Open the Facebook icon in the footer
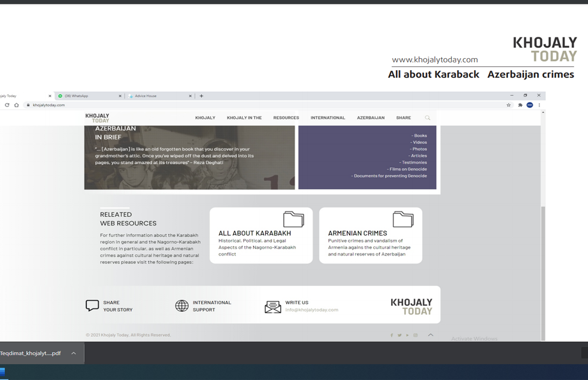Viewport: 588px width, 380px height. (392, 335)
